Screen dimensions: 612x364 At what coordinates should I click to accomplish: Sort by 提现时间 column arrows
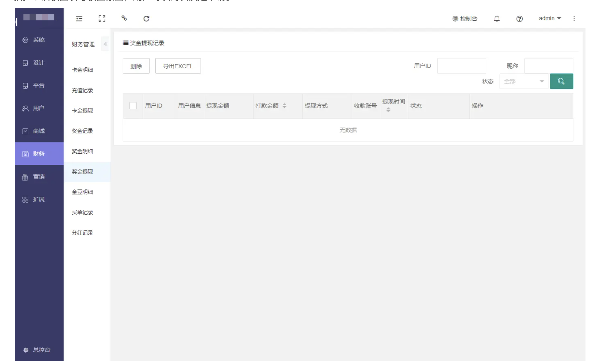point(388,110)
